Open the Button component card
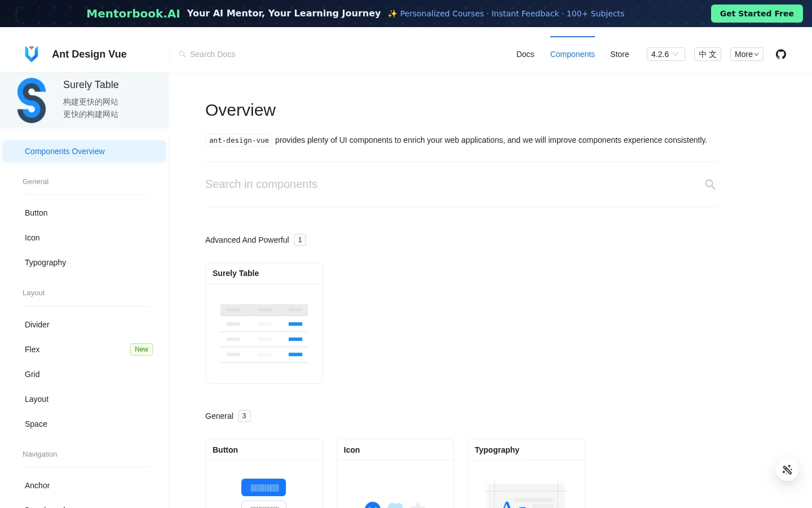Screen dimensions: 812x508 click(x=264, y=473)
